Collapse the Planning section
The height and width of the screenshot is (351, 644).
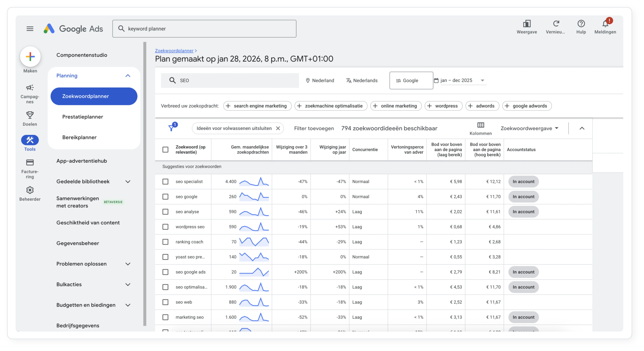[128, 76]
